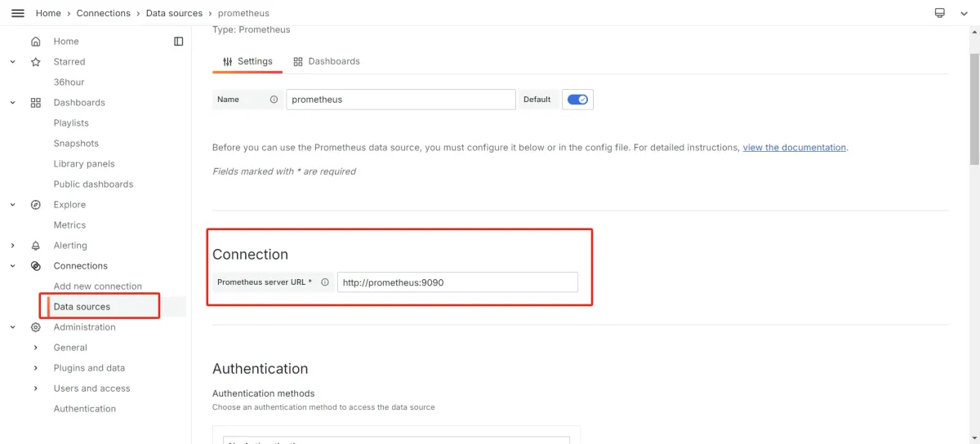Screen dimensions: 980x444
Task: Open Authentication in the sidebar
Action: click(84, 409)
